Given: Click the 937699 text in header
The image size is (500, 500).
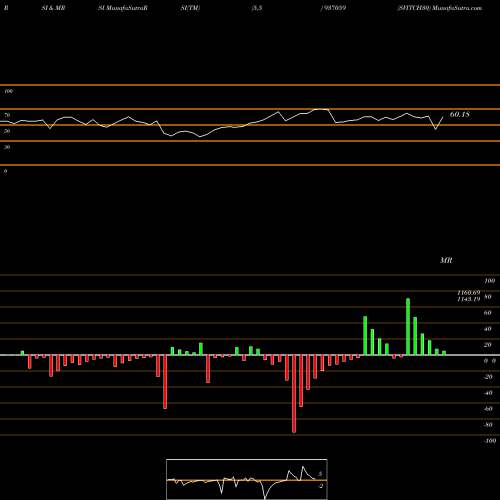Looking at the screenshot, I should (334, 8).
